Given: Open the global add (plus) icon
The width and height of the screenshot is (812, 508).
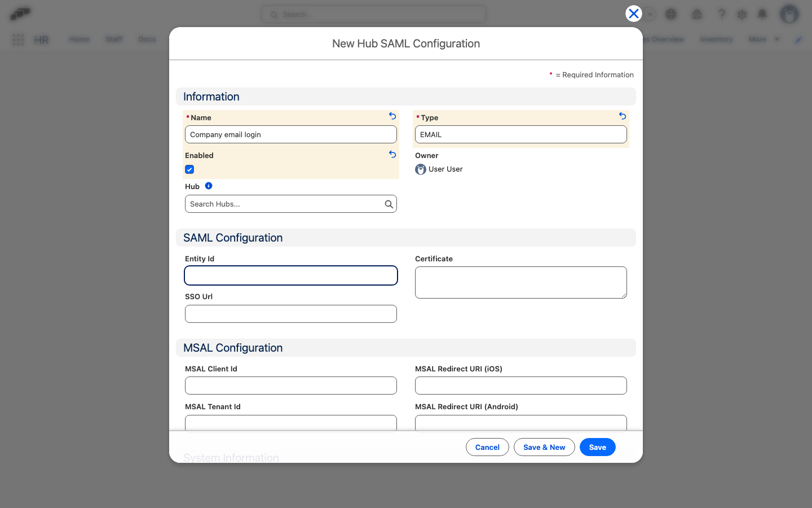Looking at the screenshot, I should [x=671, y=14].
